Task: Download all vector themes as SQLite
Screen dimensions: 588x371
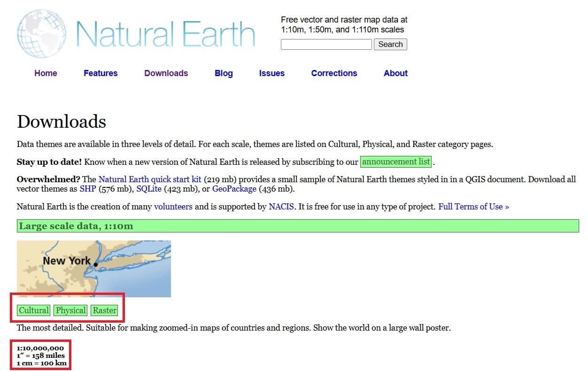Action: [x=149, y=189]
